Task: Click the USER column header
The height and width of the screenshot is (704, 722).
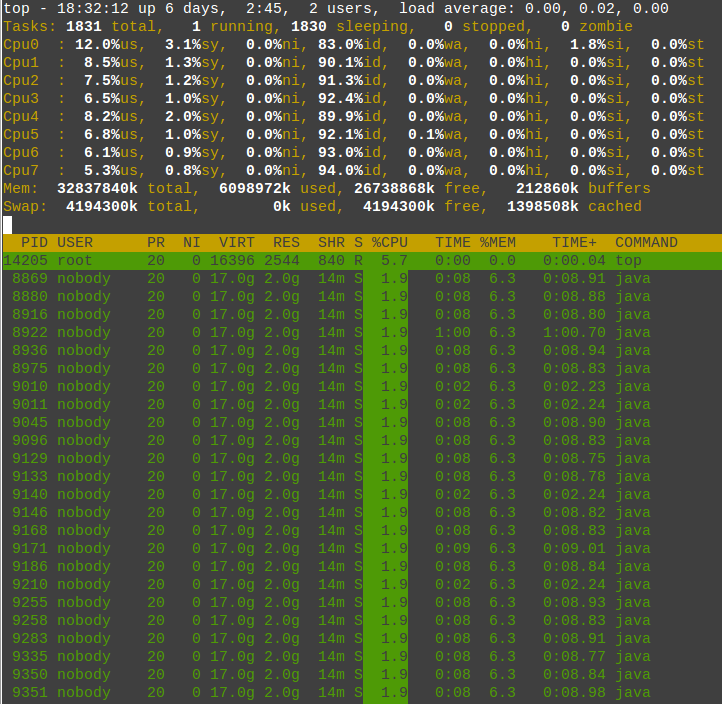Action: pos(75,242)
